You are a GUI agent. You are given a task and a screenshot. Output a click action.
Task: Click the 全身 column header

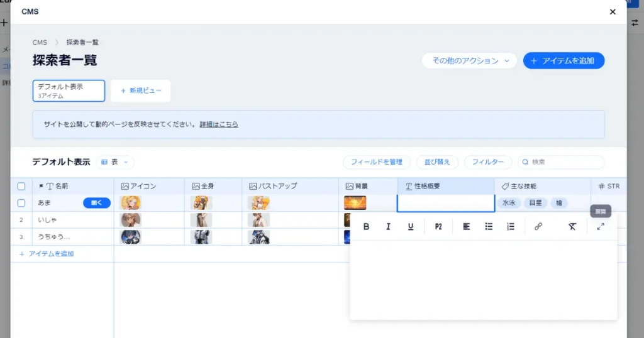click(x=213, y=186)
